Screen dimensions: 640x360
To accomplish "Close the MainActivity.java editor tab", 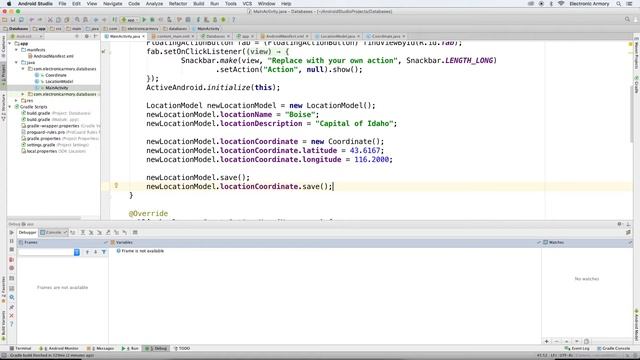I will (x=144, y=36).
